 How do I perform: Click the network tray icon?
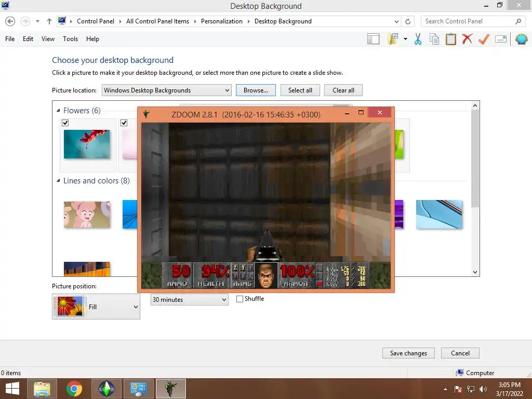tap(471, 389)
